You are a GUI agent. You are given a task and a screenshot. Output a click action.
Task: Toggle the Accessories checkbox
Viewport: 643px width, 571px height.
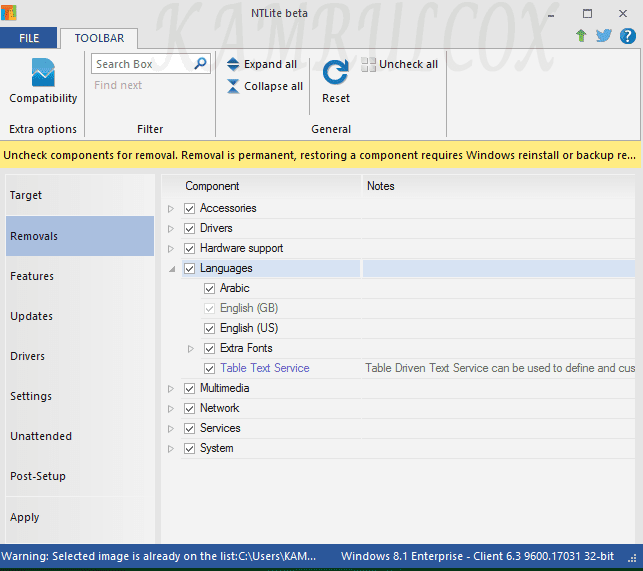point(189,208)
